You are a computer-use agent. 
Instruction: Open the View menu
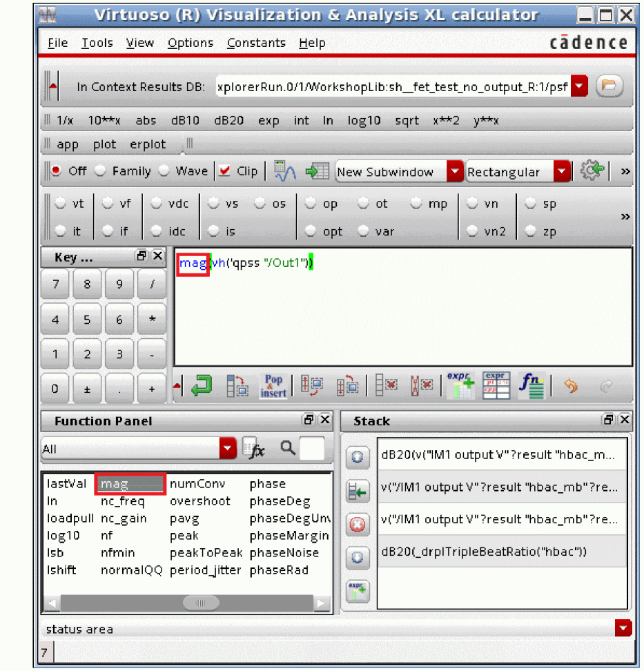tap(139, 43)
